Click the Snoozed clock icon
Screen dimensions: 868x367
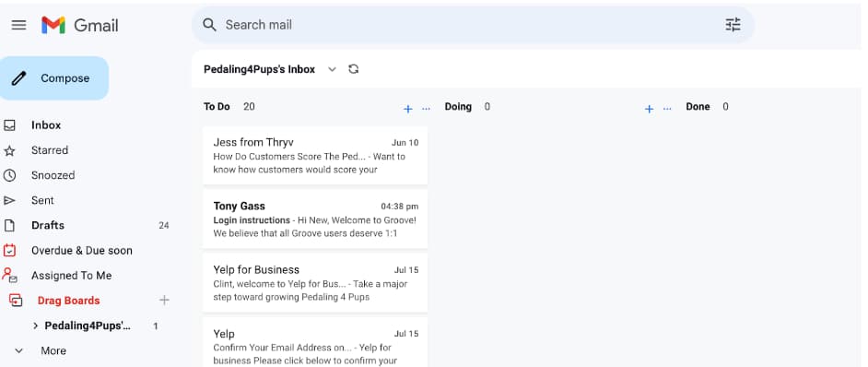(9, 176)
